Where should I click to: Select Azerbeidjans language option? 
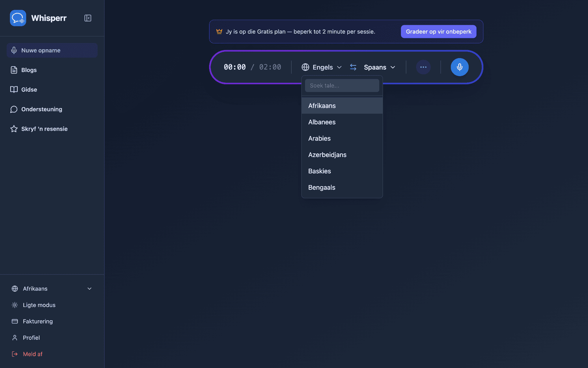pos(342,155)
